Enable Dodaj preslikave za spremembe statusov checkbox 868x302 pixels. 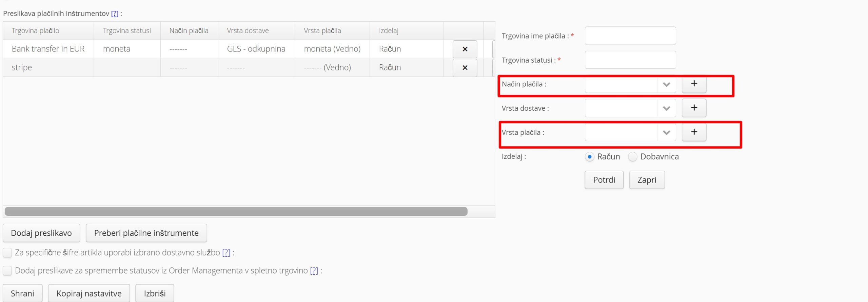7,271
